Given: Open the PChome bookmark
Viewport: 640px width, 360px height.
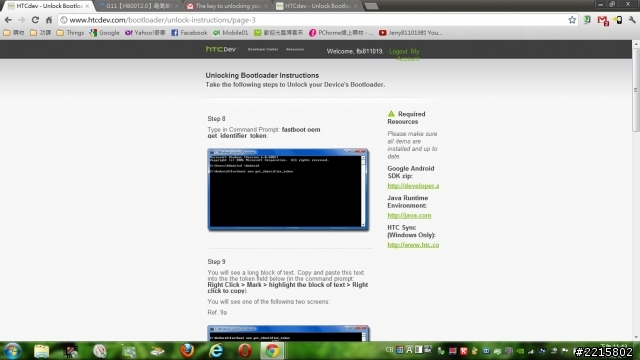Looking at the screenshot, I should tap(341, 33).
